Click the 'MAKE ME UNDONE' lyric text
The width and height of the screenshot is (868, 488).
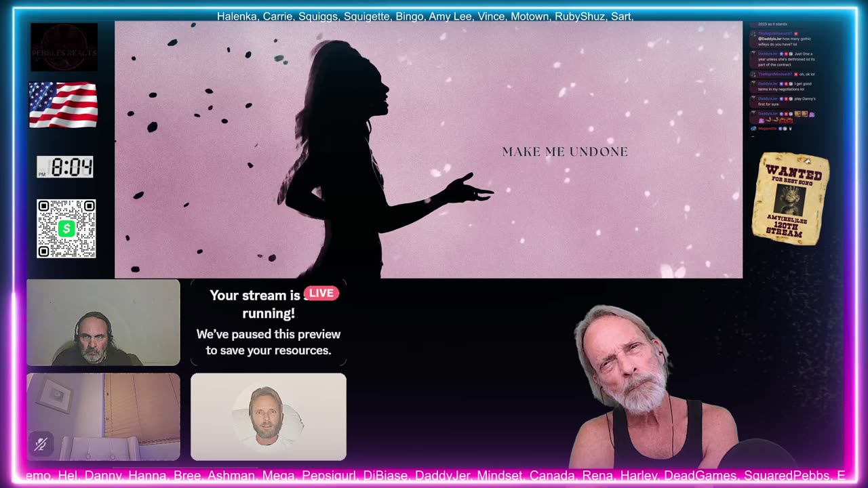pos(565,152)
